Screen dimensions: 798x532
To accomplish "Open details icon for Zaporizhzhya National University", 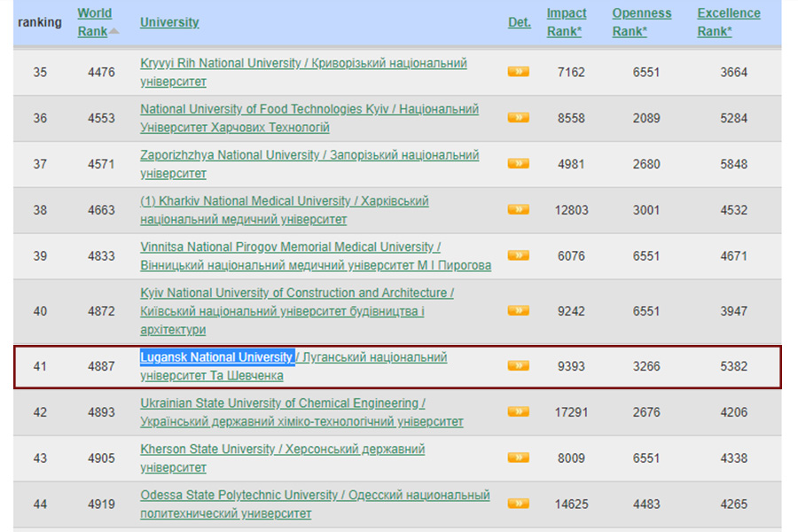I will pyautogui.click(x=518, y=163).
